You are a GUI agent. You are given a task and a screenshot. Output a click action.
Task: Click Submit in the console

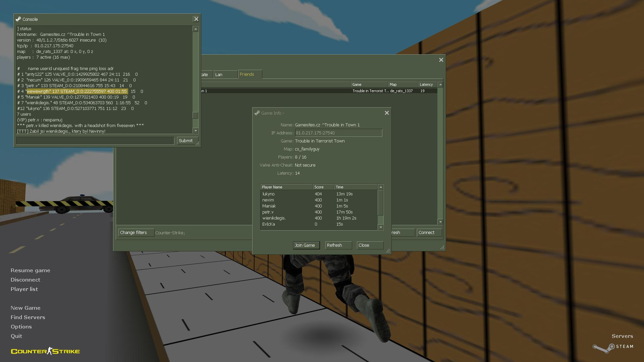click(x=186, y=141)
